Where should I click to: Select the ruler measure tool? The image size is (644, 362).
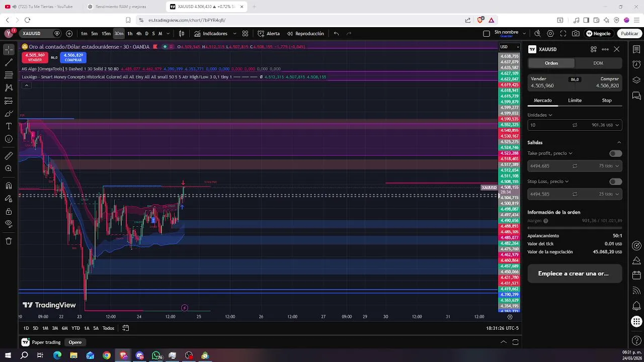9,156
